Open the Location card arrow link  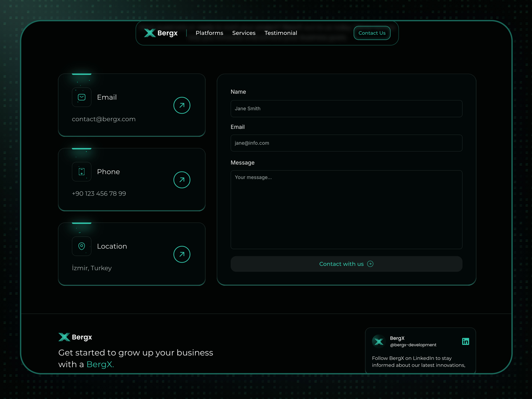coord(182,254)
